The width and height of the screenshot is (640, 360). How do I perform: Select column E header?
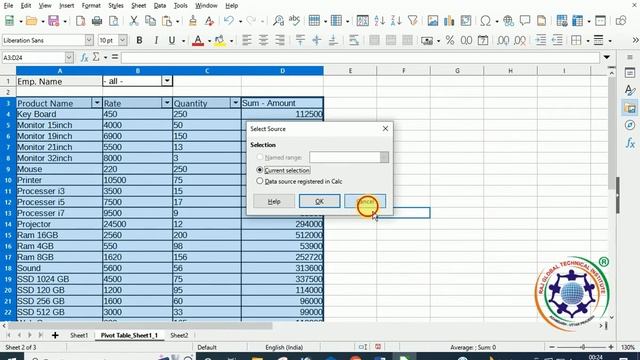[350, 71]
